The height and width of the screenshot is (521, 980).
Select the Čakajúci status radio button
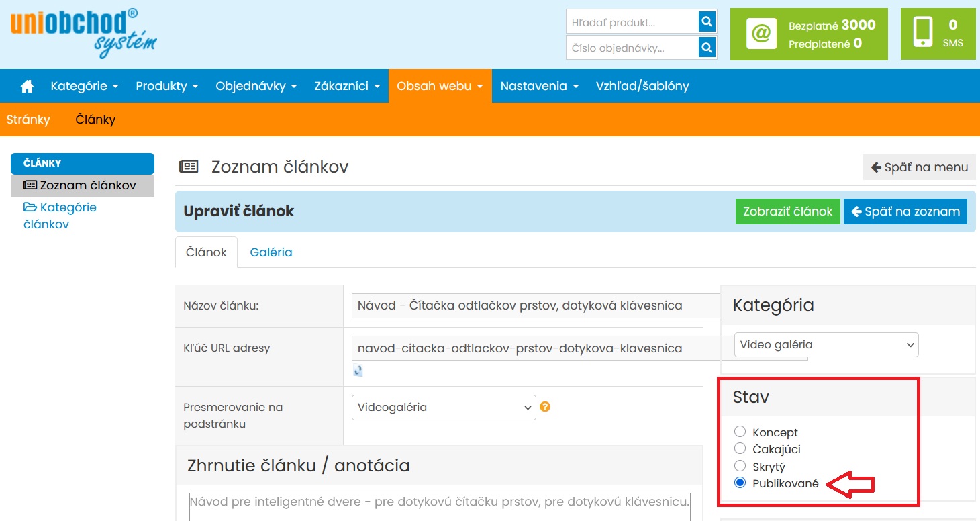coord(740,448)
